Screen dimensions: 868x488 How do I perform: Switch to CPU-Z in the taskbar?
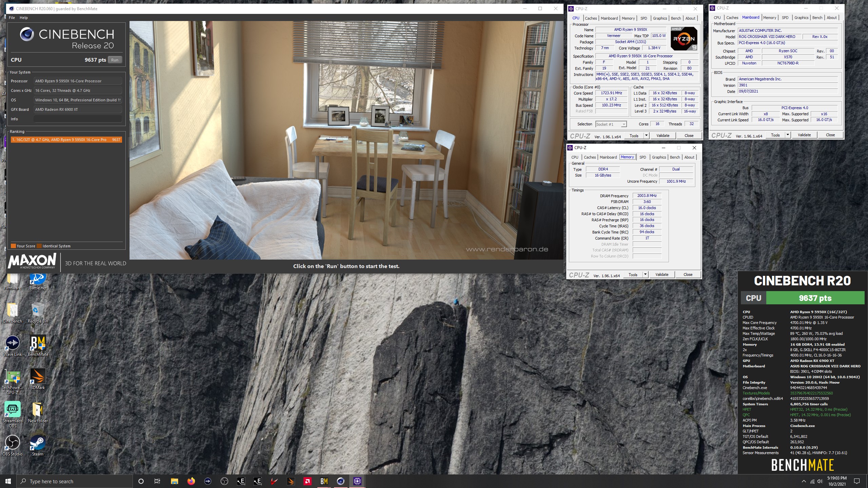(357, 481)
